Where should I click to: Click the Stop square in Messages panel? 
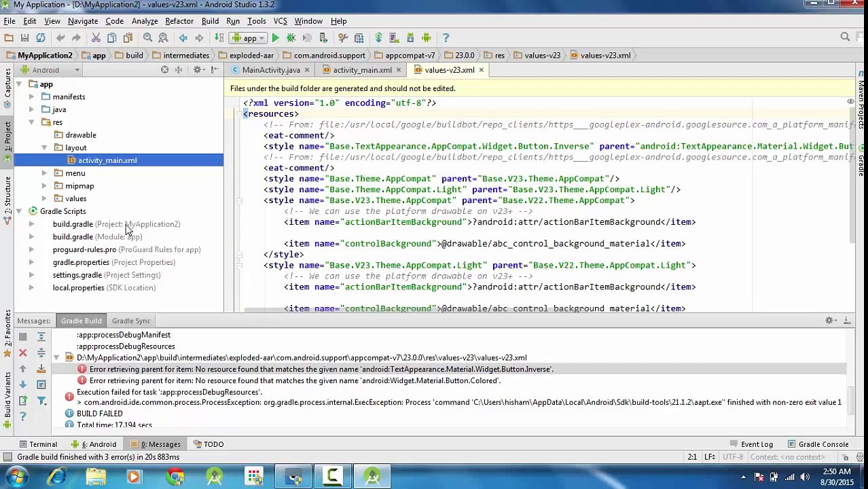(22, 337)
